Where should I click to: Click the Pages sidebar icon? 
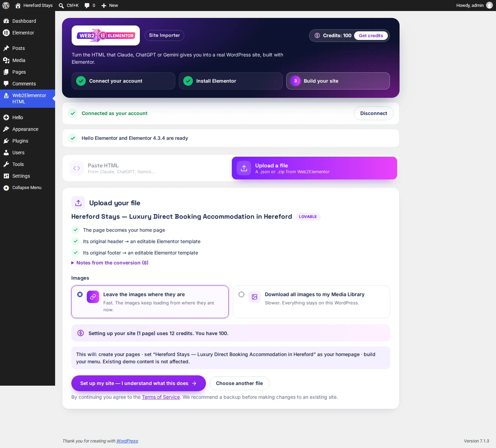6,72
